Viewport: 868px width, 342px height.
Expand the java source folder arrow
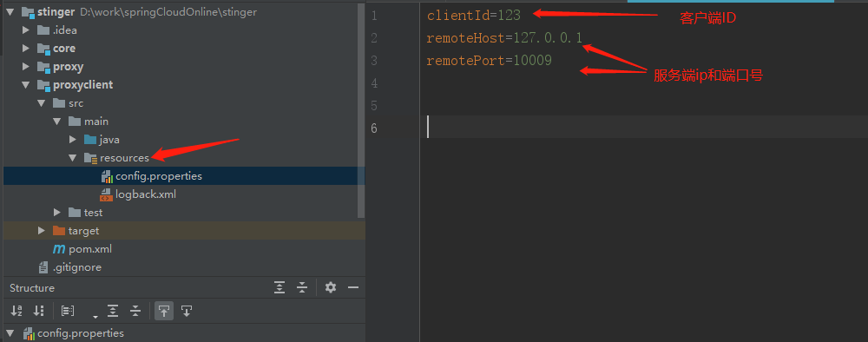point(73,140)
